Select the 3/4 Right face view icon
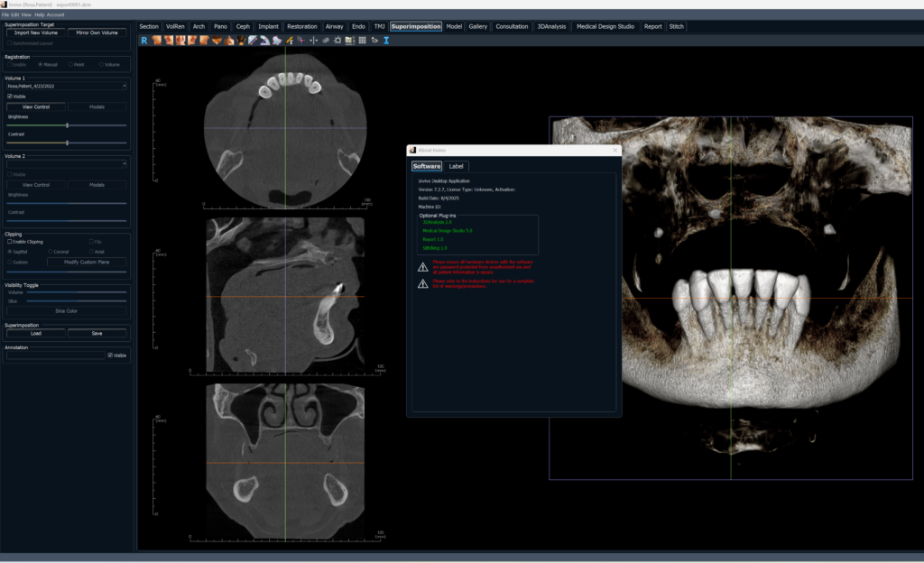Viewport: 924px width, 563px height. click(191, 40)
